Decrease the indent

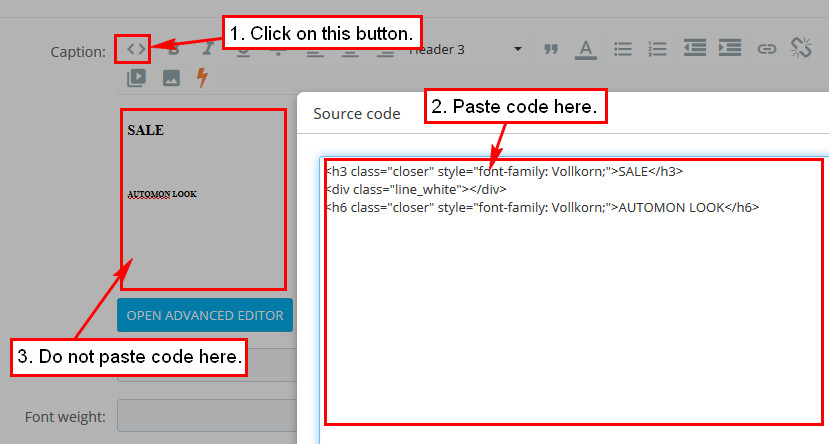694,48
